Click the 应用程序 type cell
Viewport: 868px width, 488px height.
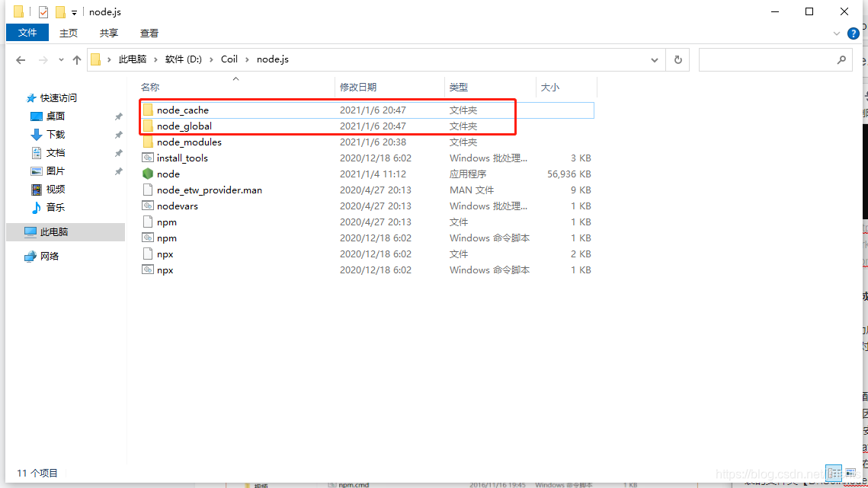coord(468,174)
